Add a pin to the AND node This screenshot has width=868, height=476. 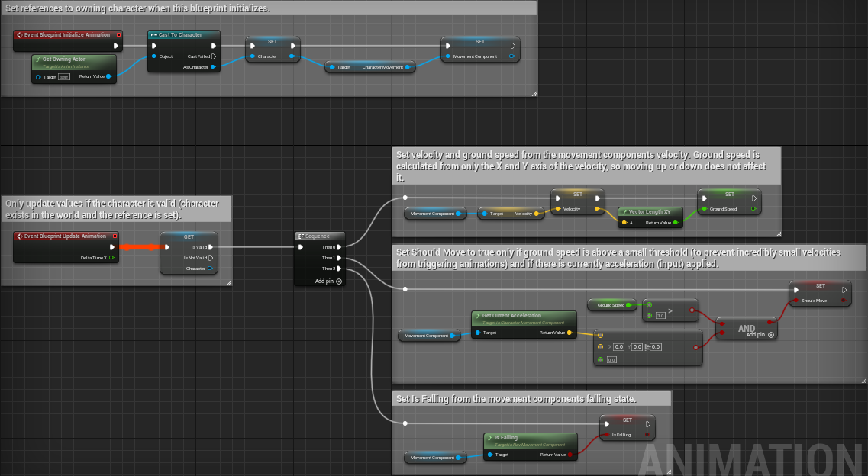pyautogui.click(x=760, y=335)
